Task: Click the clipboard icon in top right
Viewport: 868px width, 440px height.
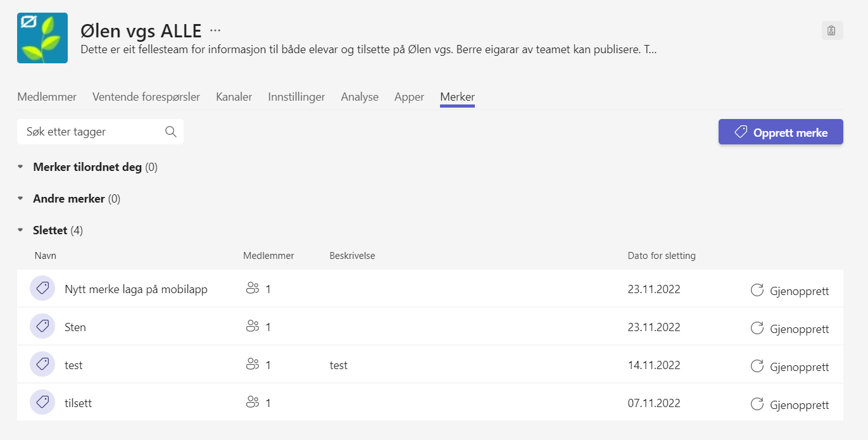Action: [x=832, y=30]
